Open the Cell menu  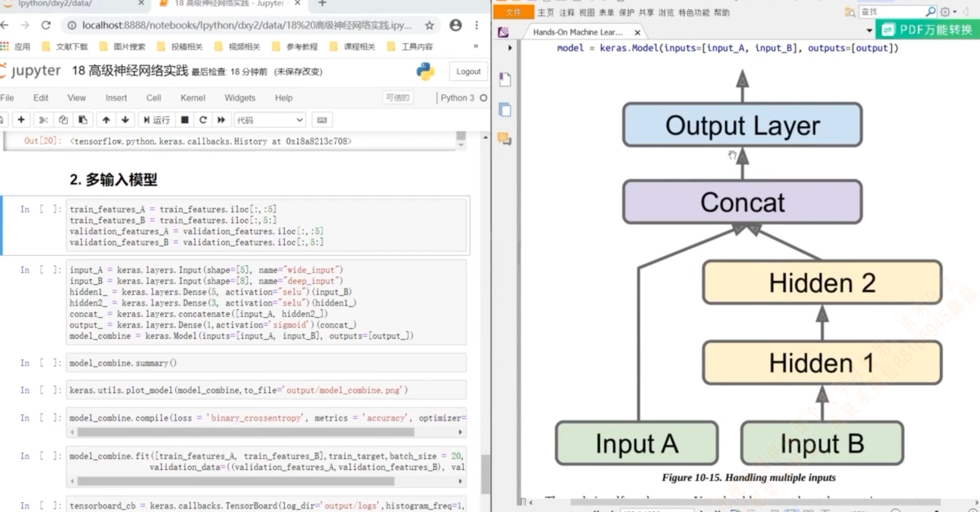[x=154, y=97]
